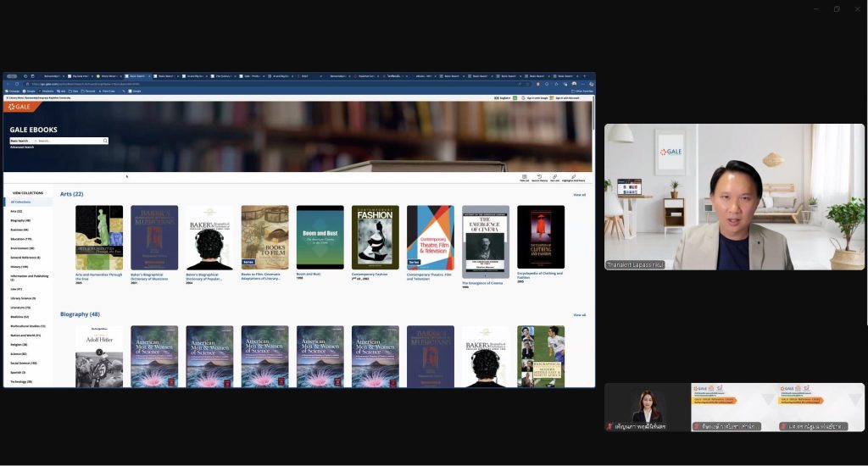Open the Encyclopedia of Clothing and Fashion cover

[x=541, y=237]
